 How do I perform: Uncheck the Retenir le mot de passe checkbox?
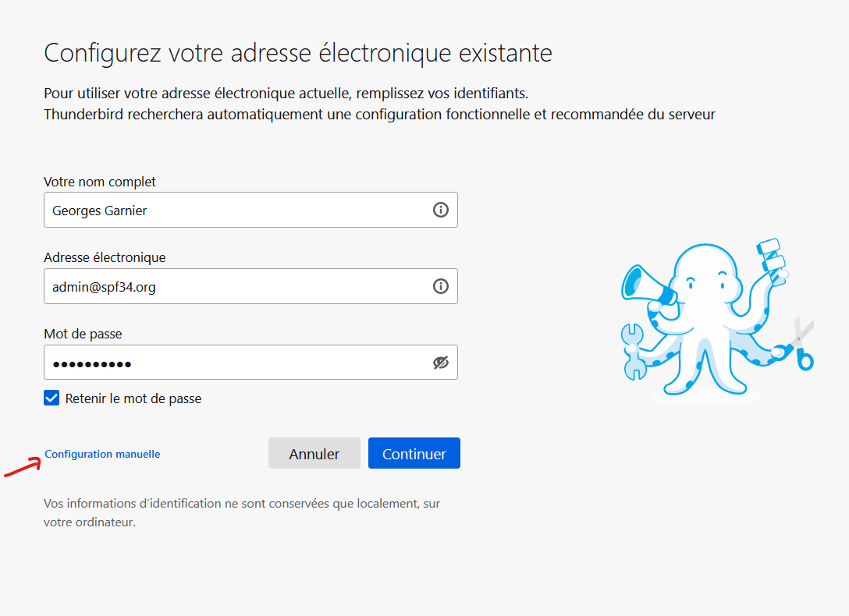(x=52, y=398)
